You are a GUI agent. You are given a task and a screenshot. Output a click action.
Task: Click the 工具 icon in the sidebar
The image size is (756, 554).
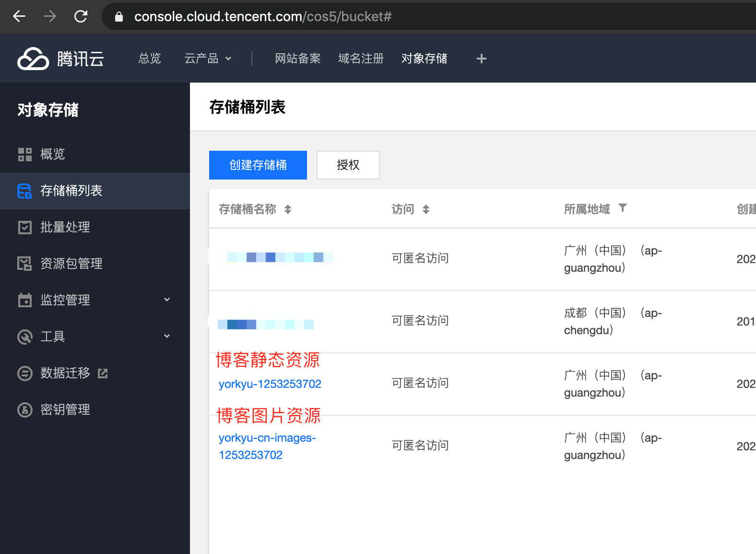click(x=25, y=337)
